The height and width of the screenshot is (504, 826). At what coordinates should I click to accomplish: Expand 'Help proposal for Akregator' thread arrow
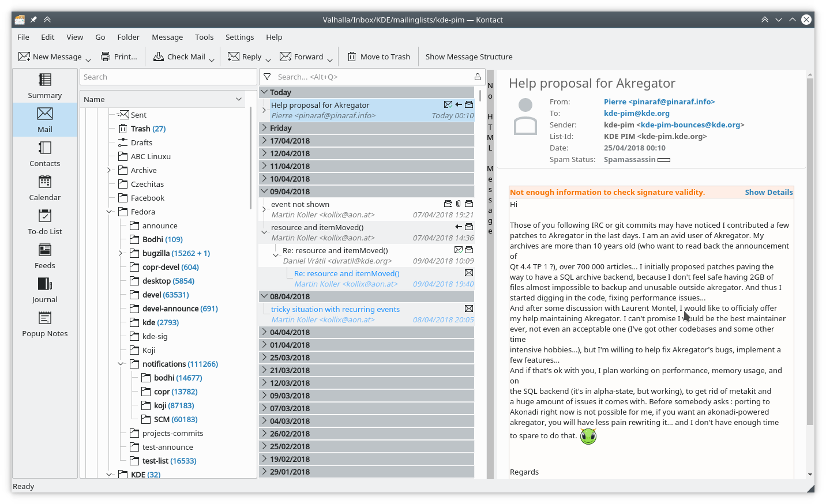264,110
